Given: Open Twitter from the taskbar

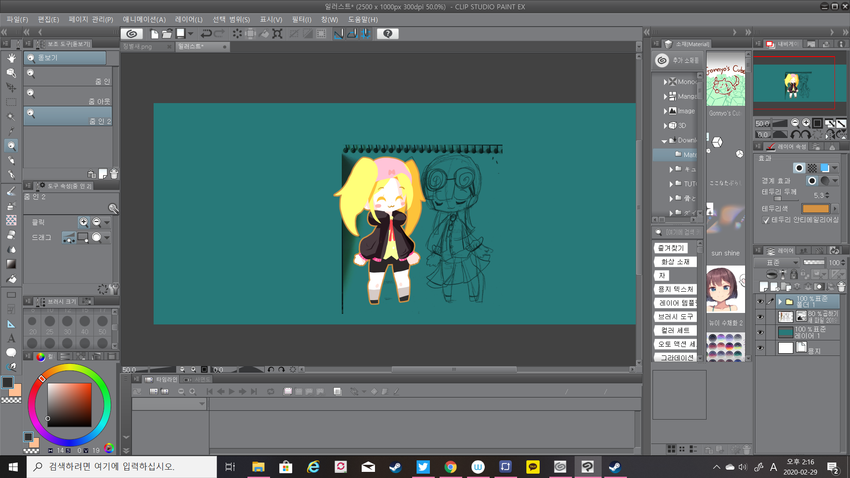Looking at the screenshot, I should 423,467.
